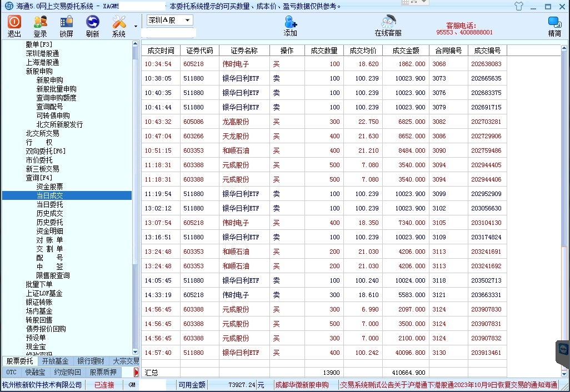
Task: Open 新股批量申购 in the sidebar
Action: pyautogui.click(x=56, y=89)
